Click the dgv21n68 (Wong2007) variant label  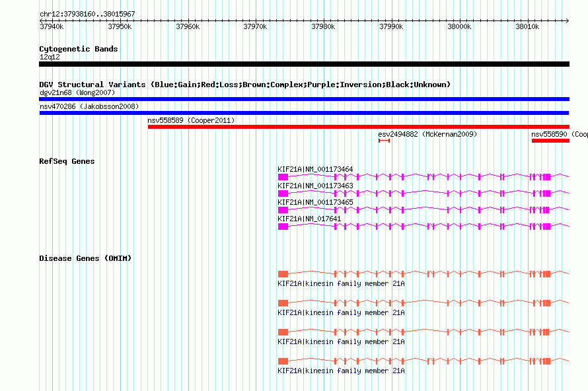pyautogui.click(x=77, y=92)
